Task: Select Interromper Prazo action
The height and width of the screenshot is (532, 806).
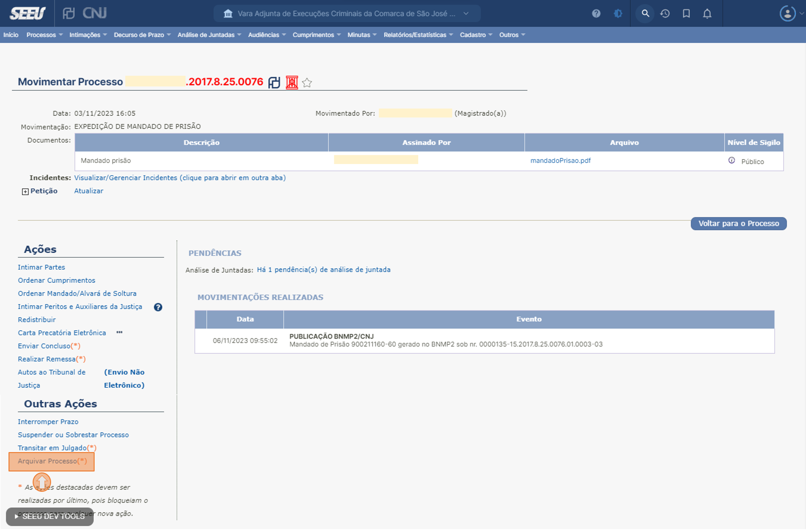Action: [x=48, y=422]
